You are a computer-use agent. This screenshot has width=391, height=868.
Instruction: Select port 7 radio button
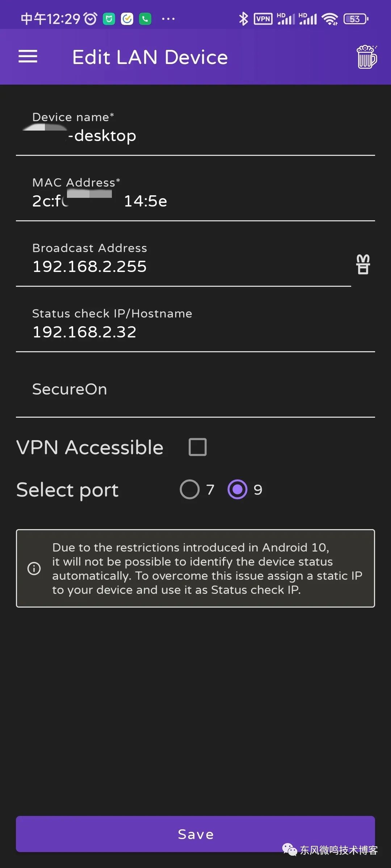pyautogui.click(x=190, y=489)
